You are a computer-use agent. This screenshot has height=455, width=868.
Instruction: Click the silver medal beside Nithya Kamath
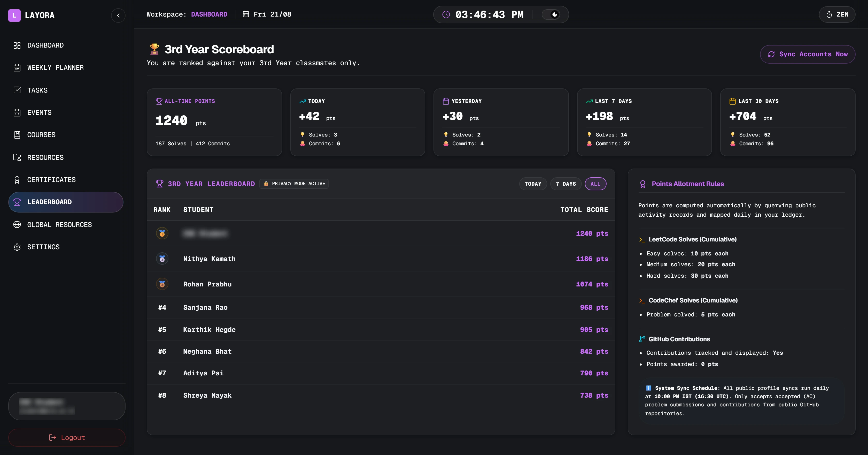click(x=162, y=259)
